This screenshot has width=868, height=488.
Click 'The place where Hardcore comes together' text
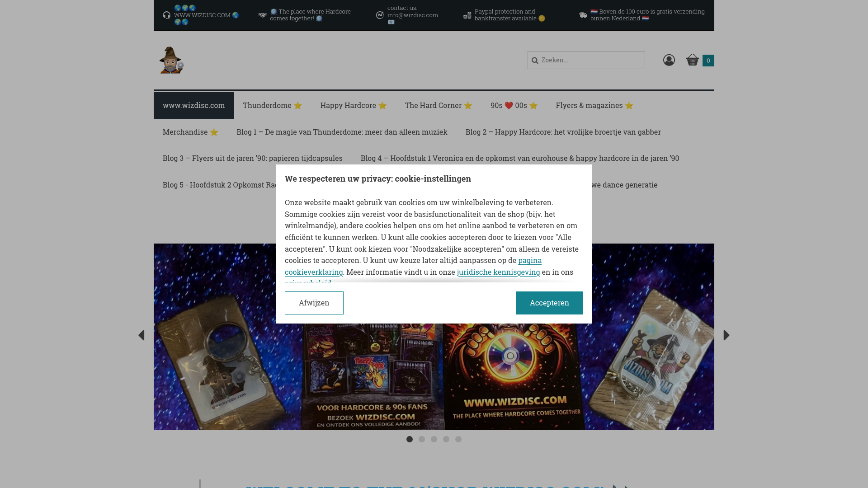coord(310,15)
